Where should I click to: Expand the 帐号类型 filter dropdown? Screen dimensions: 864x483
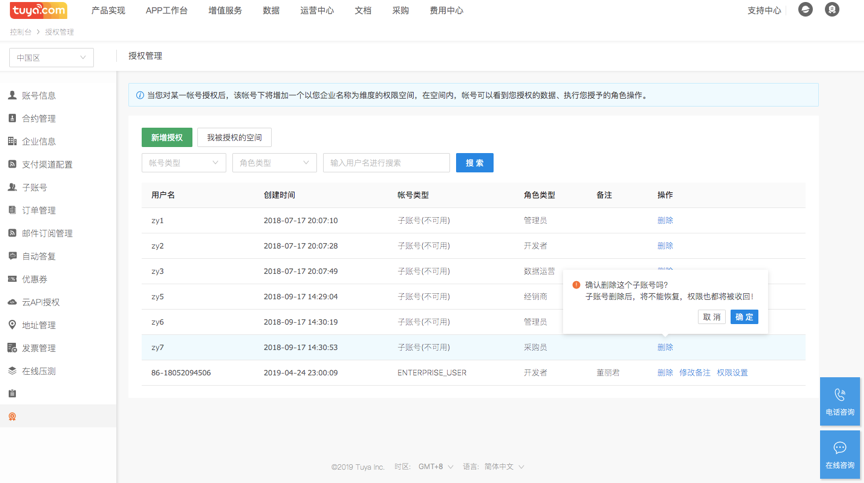point(183,162)
